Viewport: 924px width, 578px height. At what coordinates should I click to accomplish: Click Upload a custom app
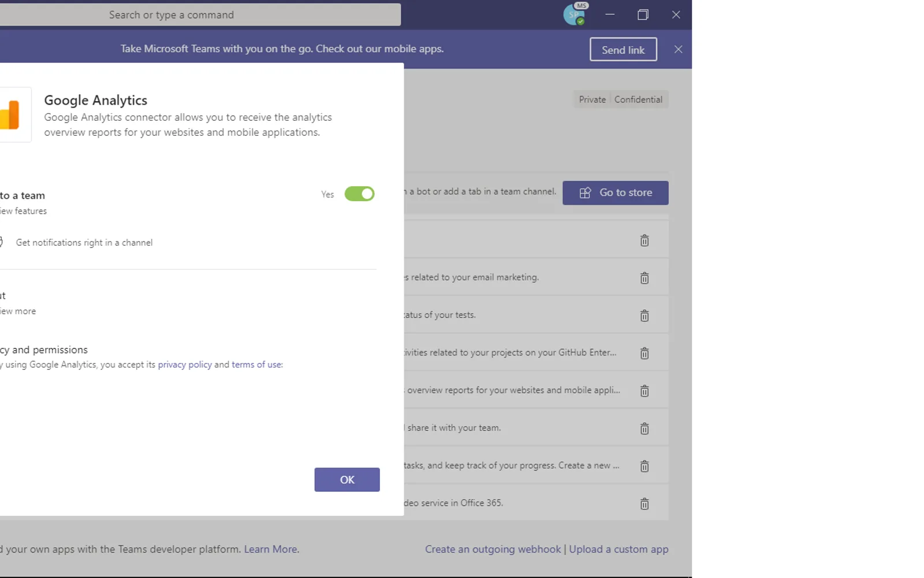(x=619, y=549)
